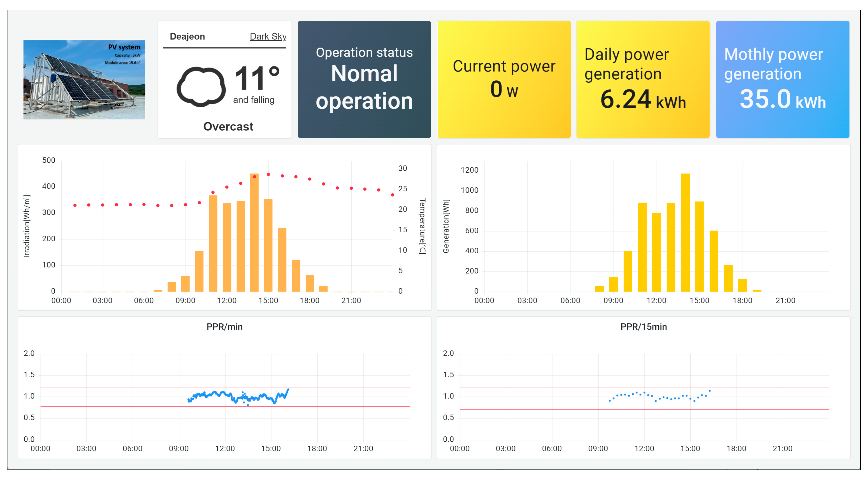Click the Deajeon location label
This screenshot has width=868, height=479.
[187, 36]
